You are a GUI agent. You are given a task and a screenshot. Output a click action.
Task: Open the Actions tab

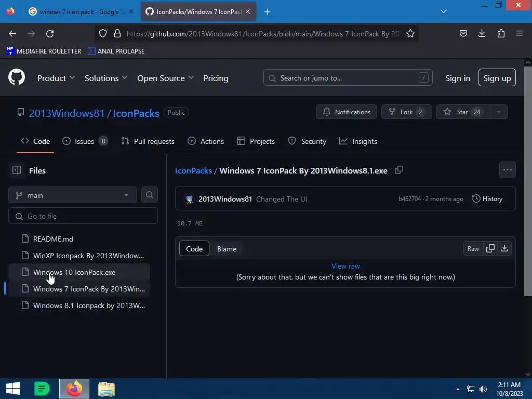click(x=206, y=141)
